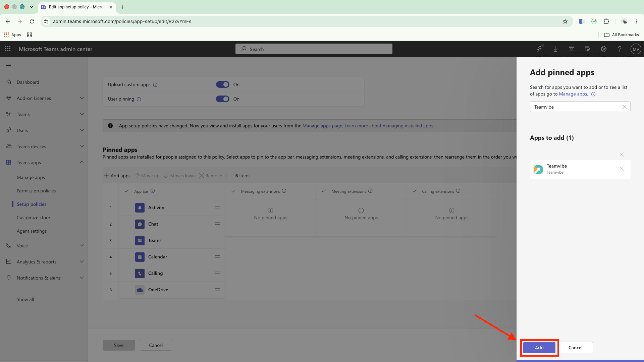Viewport: 644px width, 362px height.
Task: Follow the Manage apps link in panel
Action: (x=573, y=94)
